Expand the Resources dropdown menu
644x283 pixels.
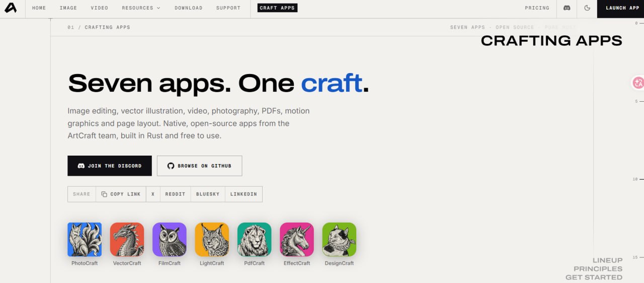[141, 8]
